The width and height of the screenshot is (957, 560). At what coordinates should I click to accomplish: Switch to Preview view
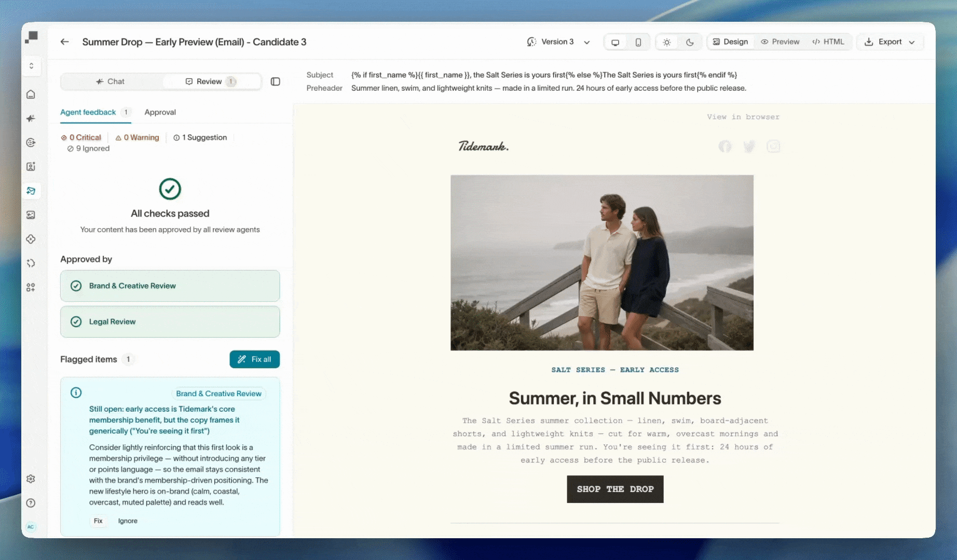coord(780,42)
